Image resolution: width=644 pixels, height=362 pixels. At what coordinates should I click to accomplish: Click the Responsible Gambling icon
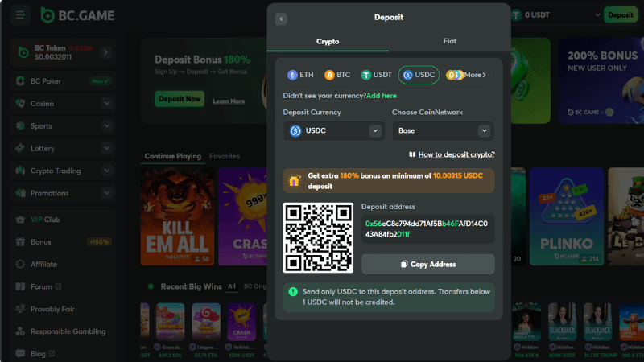(x=20, y=331)
